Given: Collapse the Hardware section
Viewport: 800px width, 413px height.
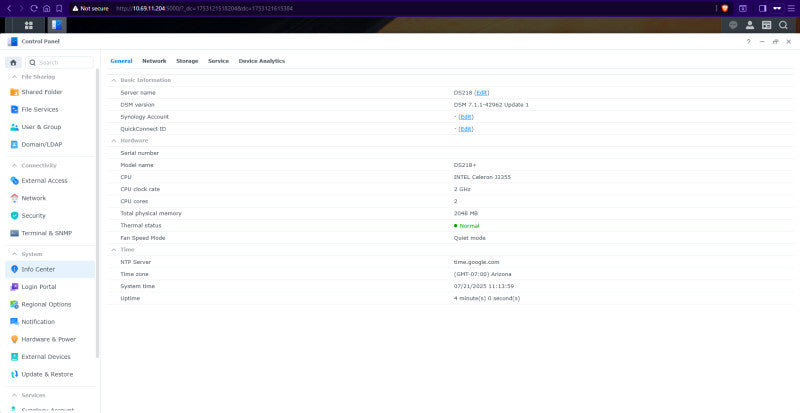Looking at the screenshot, I should tap(114, 140).
